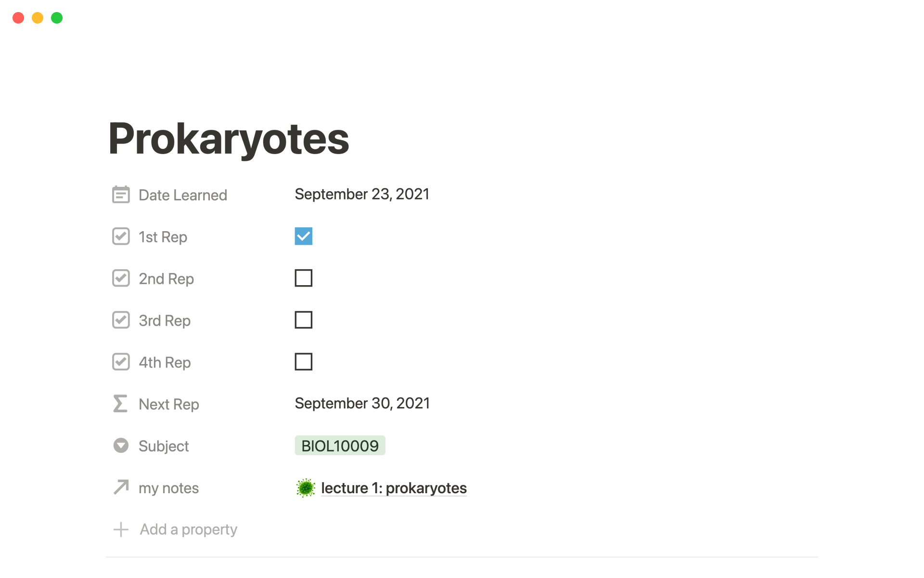924x578 pixels.
Task: Tick the 2nd Rep checkbox
Action: 304,278
